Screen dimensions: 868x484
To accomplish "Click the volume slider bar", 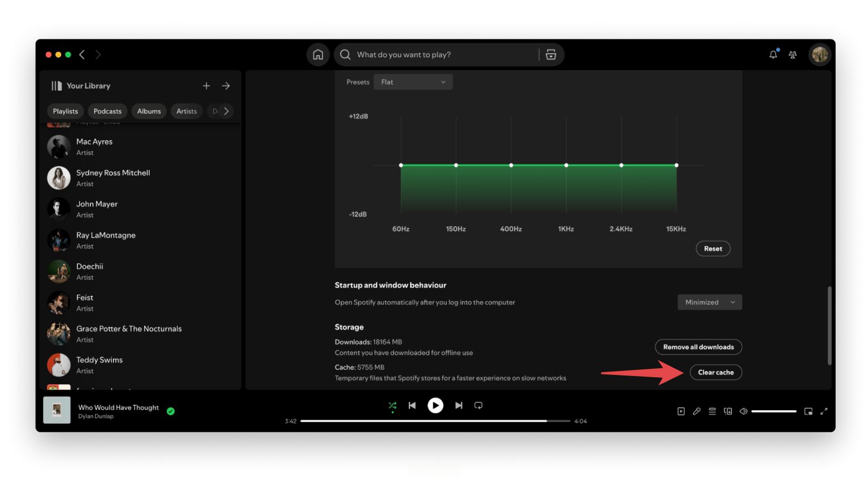I will pyautogui.click(x=773, y=412).
